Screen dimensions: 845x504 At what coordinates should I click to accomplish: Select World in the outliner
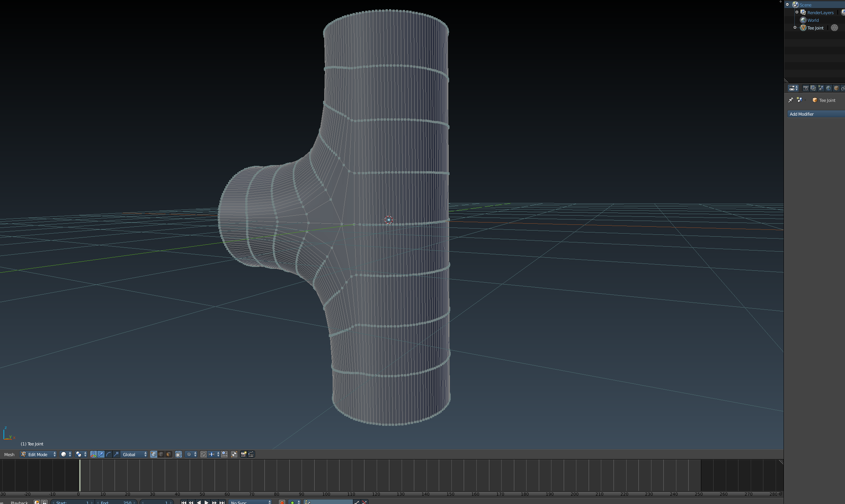click(813, 20)
